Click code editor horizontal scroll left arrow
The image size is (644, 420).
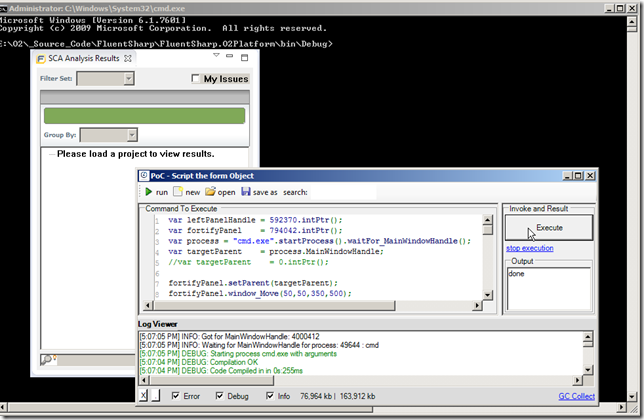click(x=148, y=305)
